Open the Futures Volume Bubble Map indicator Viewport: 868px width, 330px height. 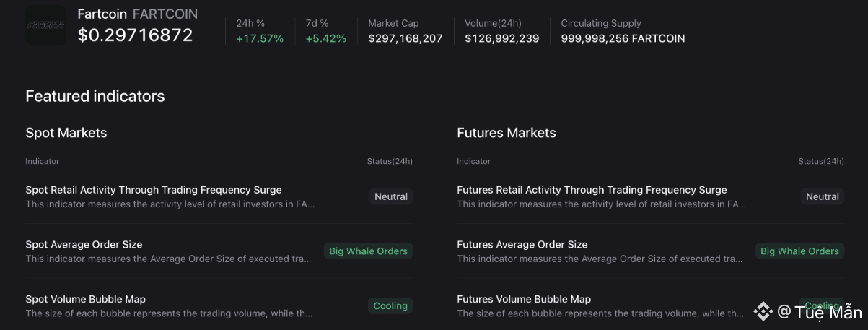[x=524, y=299]
